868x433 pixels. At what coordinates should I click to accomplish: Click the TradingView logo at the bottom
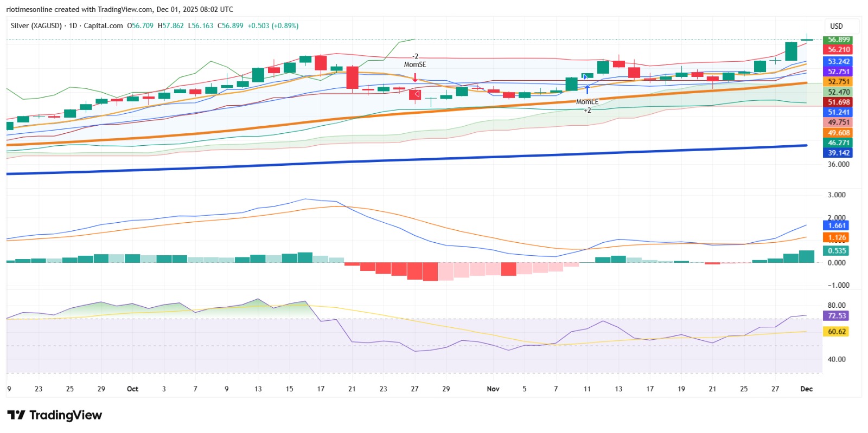[54, 415]
